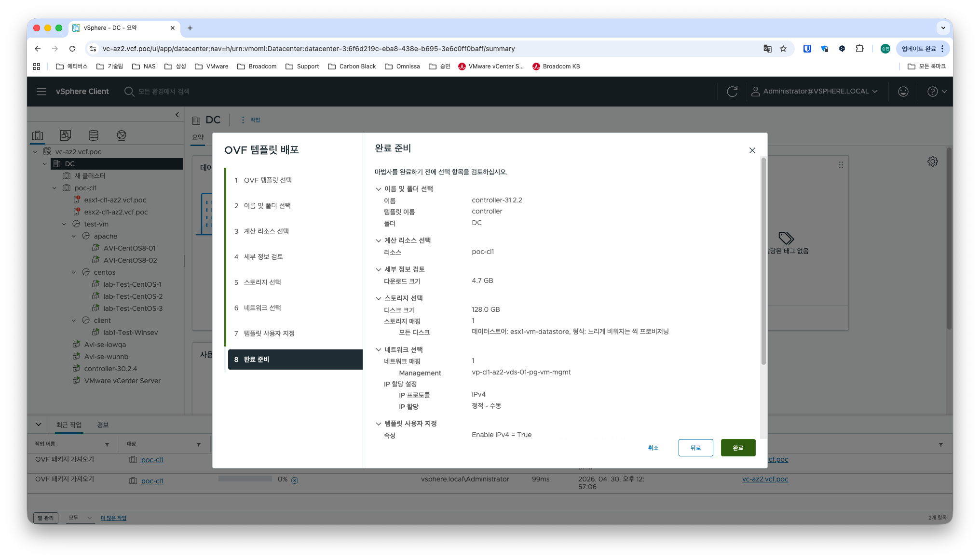Image resolution: width=980 pixels, height=560 pixels.
Task: Go to wizard step 5 스토리지 선택
Action: point(262,282)
